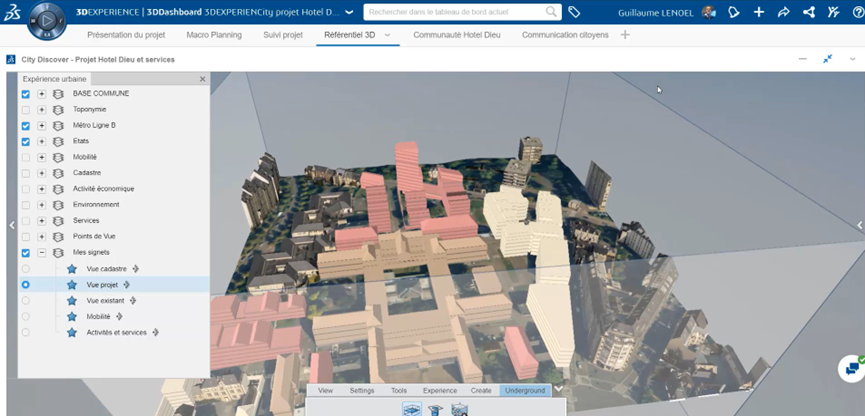Click the Activités et services star icon
Screen dimensions: 865x416
coord(72,333)
